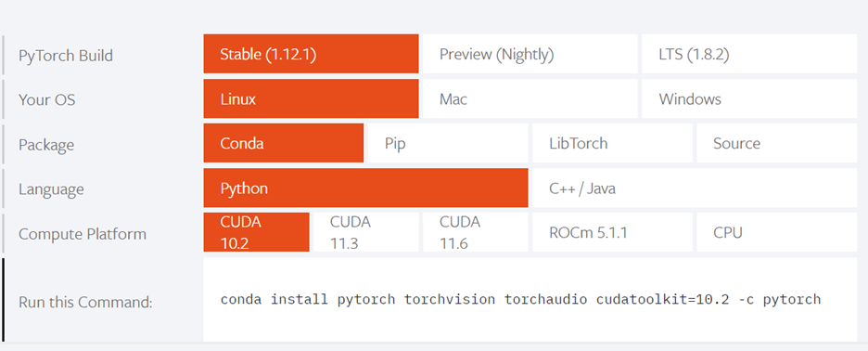Choose Preview (Nightly) build option
The height and width of the screenshot is (351, 868).
pos(530,54)
